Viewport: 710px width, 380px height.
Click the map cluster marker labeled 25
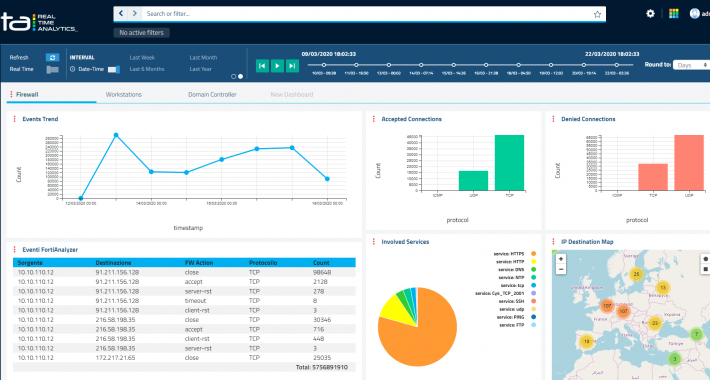(636, 274)
